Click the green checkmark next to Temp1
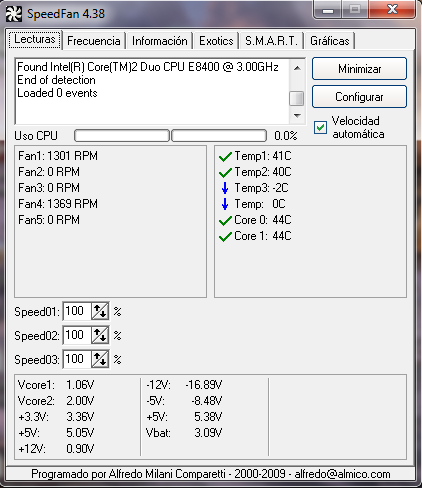This screenshot has width=422, height=488. (225, 156)
